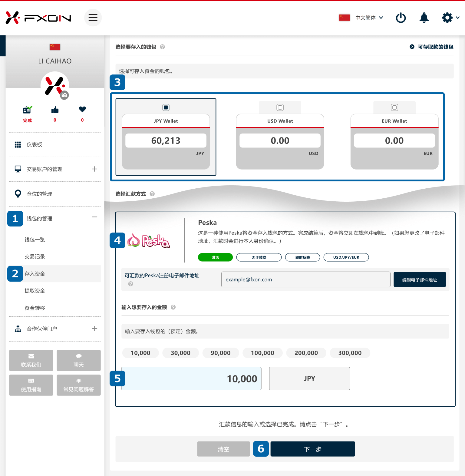
Task: Click the 编辑电子邮件地址 button
Action: [x=420, y=279]
